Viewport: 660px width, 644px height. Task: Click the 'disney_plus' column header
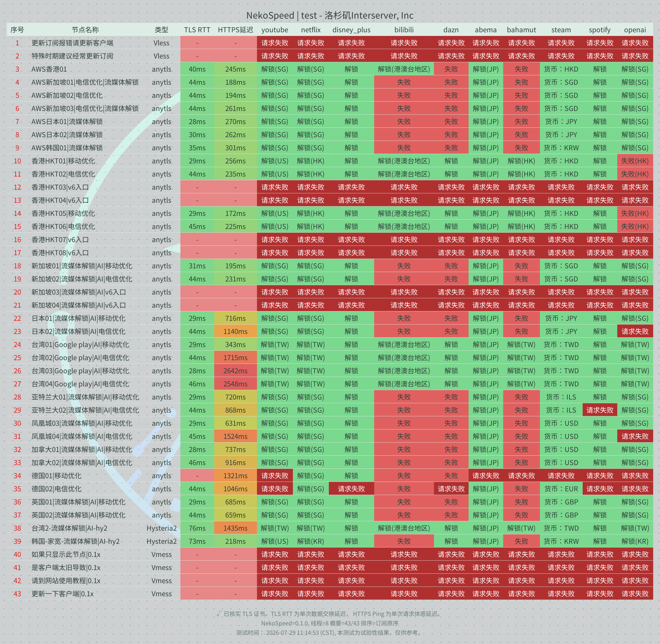[351, 30]
